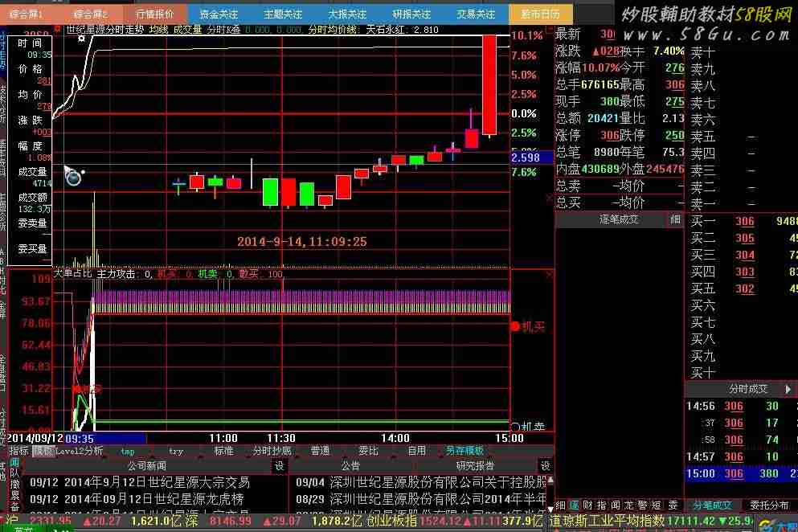Open the 综合屏1 tab

pyautogui.click(x=27, y=14)
